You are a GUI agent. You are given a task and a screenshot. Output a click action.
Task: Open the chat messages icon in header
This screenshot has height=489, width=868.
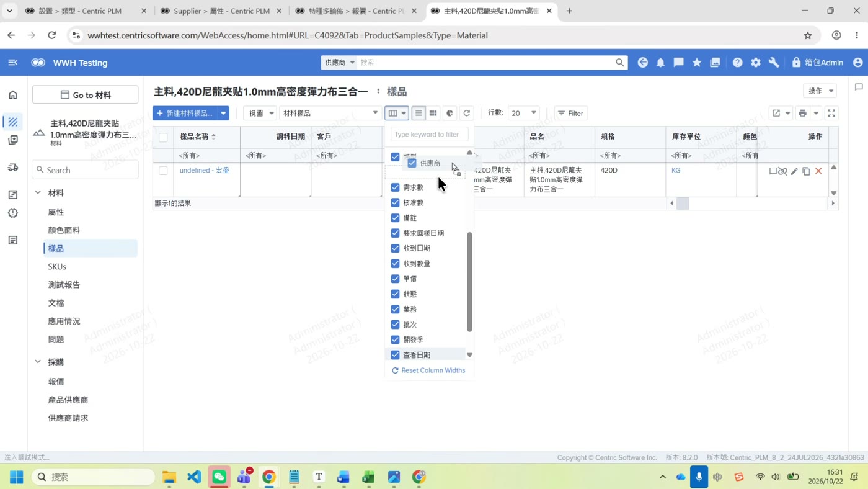[678, 63]
